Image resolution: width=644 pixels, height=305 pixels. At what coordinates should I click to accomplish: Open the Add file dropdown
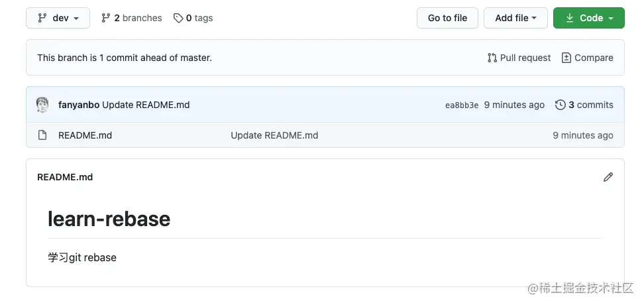click(x=515, y=18)
